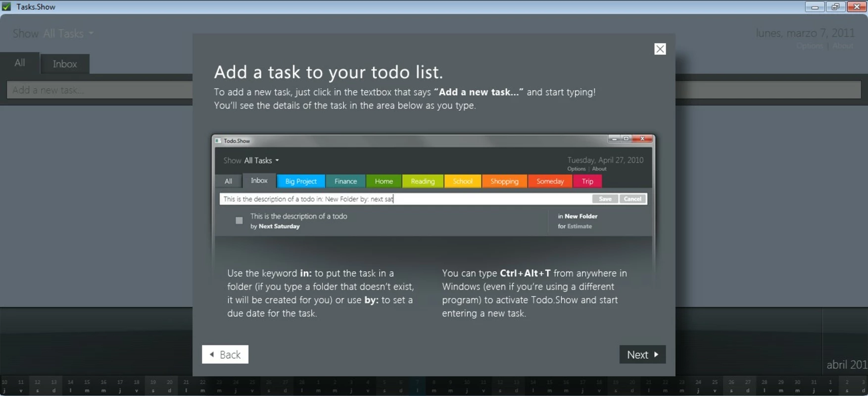Viewport: 868px width, 396px height.
Task: Switch to the Inbox tab
Action: (x=65, y=64)
